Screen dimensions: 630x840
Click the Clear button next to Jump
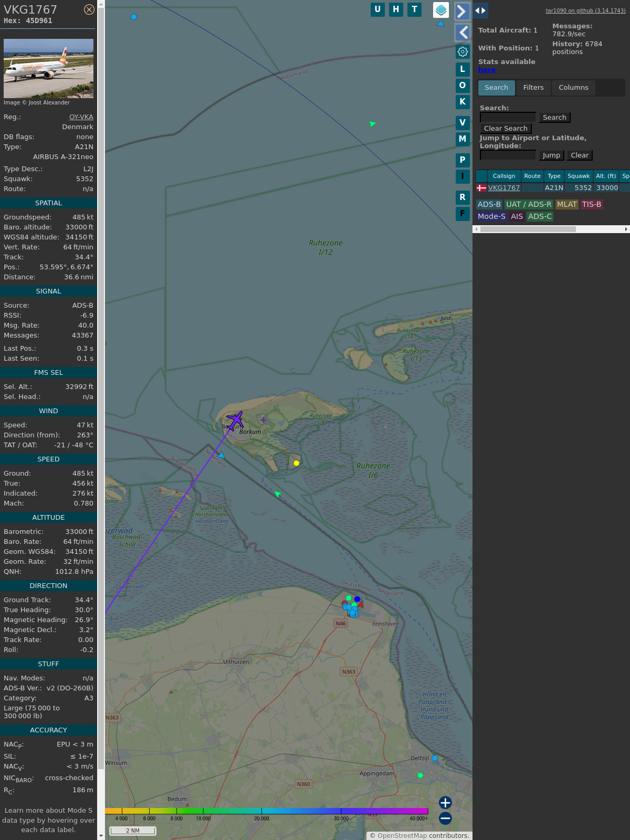click(x=580, y=155)
